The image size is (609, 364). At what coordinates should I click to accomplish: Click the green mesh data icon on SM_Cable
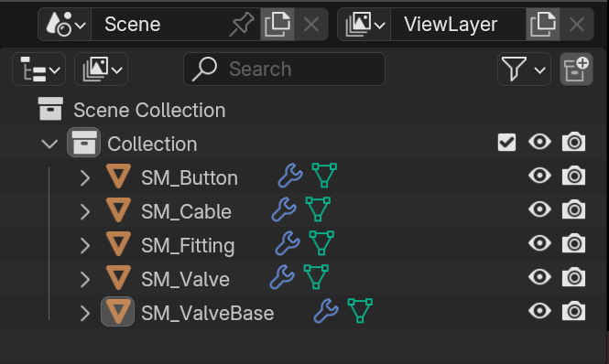point(318,209)
